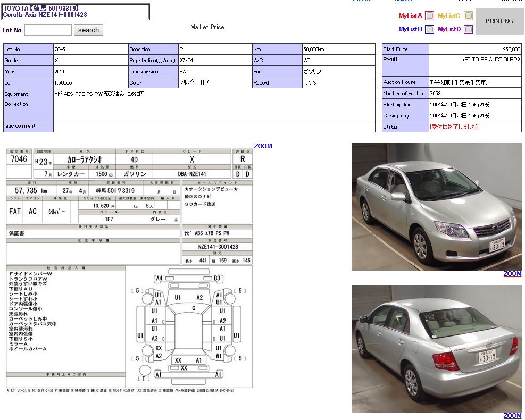Click the red Status text
Viewport: 525px width, 420px height.
click(x=453, y=127)
